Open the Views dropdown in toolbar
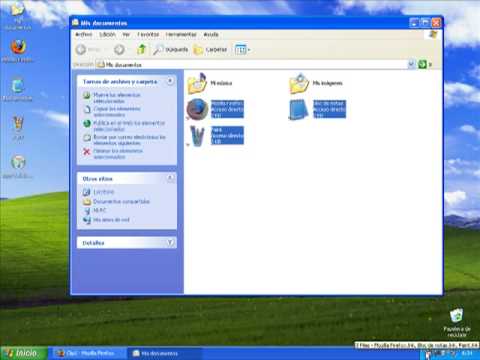The height and width of the screenshot is (360, 480). (x=242, y=50)
